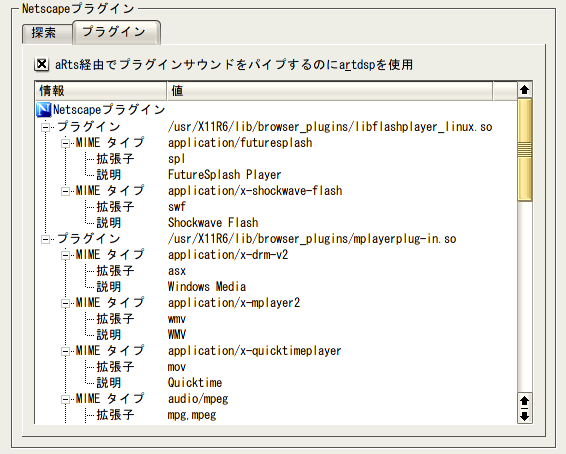Collapse the application/x-drm-v2 MIME type node
Image resolution: width=566 pixels, height=454 pixels.
pos(65,255)
